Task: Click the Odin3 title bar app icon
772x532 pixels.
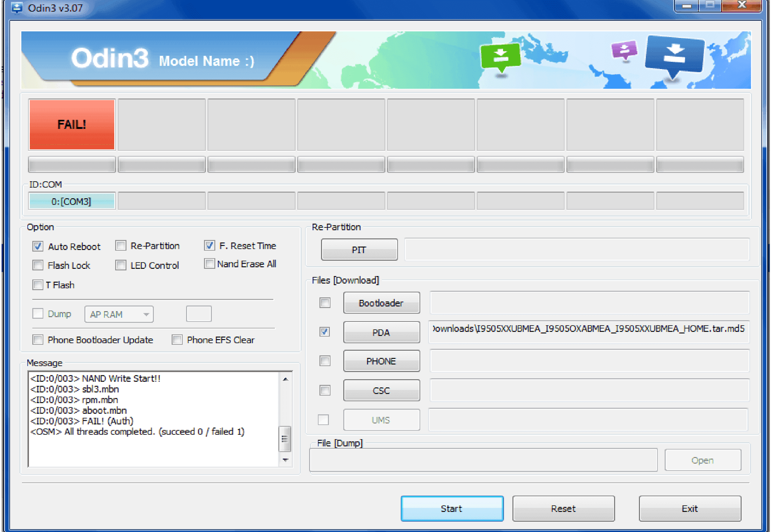Action: pyautogui.click(x=17, y=7)
